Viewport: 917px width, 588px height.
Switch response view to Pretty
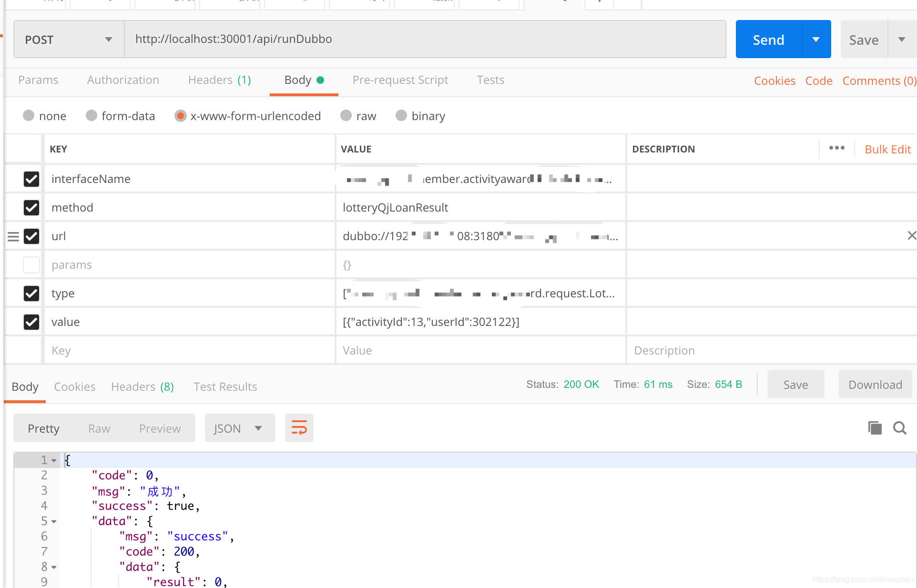[43, 428]
